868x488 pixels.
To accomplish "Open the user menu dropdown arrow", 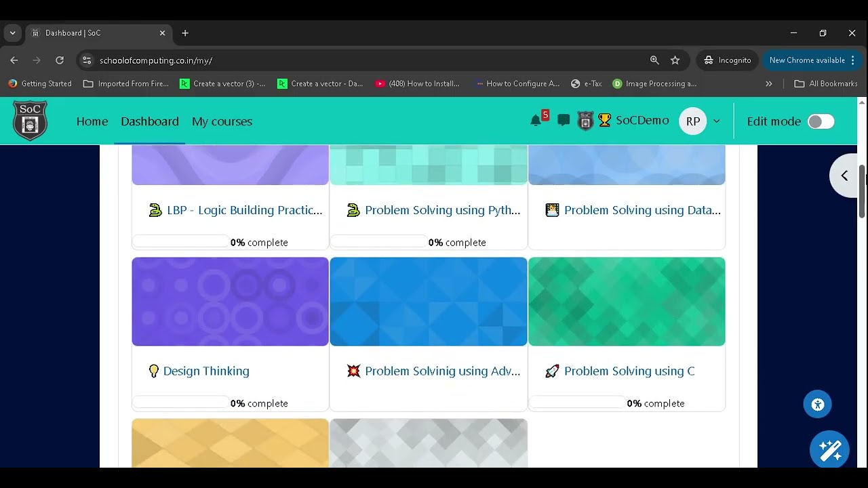I will pos(716,121).
